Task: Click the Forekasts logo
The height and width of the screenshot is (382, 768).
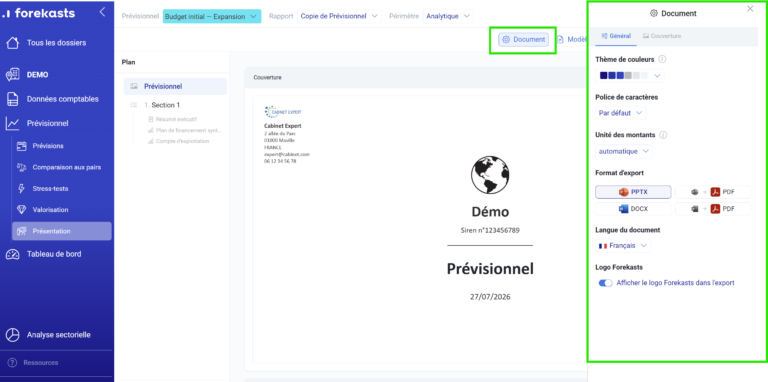Action: pyautogui.click(x=39, y=13)
